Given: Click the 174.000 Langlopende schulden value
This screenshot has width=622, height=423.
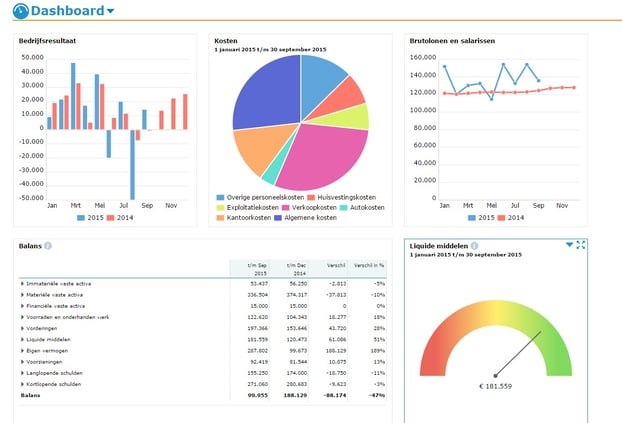Looking at the screenshot, I should (297, 373).
